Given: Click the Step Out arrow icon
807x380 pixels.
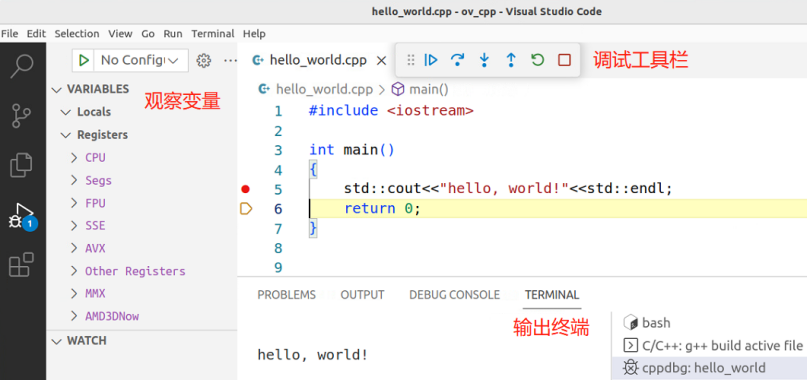Looking at the screenshot, I should tap(511, 60).
